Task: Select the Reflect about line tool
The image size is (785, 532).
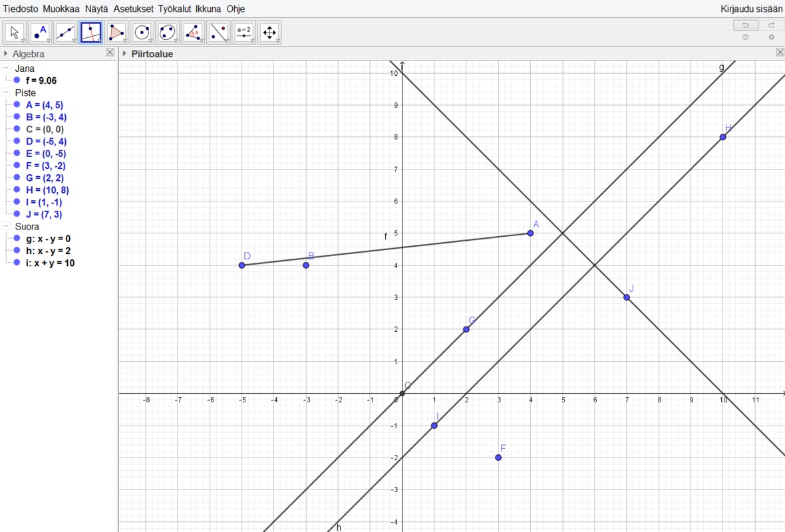Action: (x=218, y=32)
